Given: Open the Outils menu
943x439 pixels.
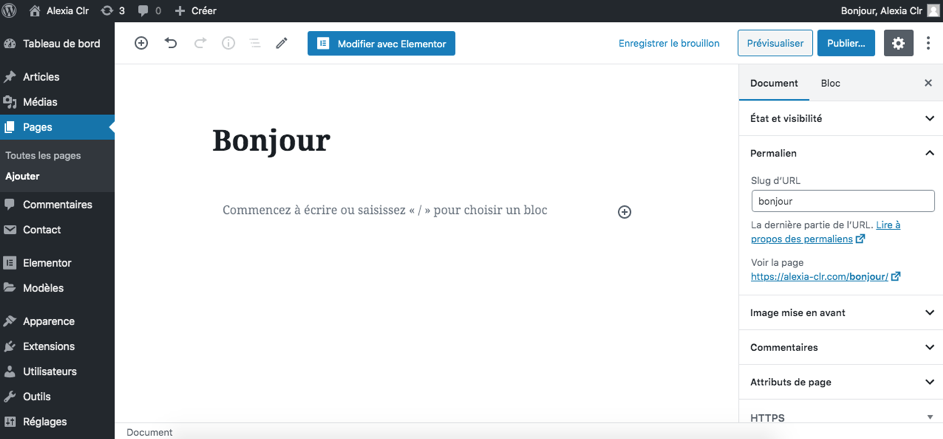Looking at the screenshot, I should 57,397.
